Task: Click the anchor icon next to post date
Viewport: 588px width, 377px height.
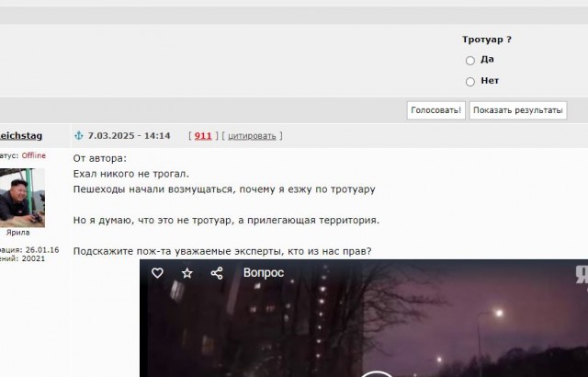Action: 78,135
